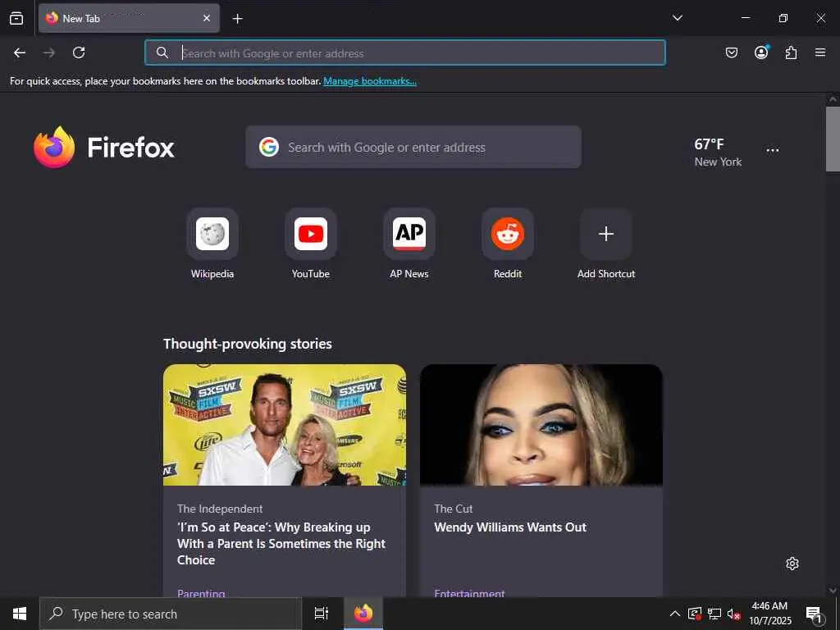The image size is (840, 630).
Task: Click the magnifier icon in address bar
Action: [x=162, y=52]
